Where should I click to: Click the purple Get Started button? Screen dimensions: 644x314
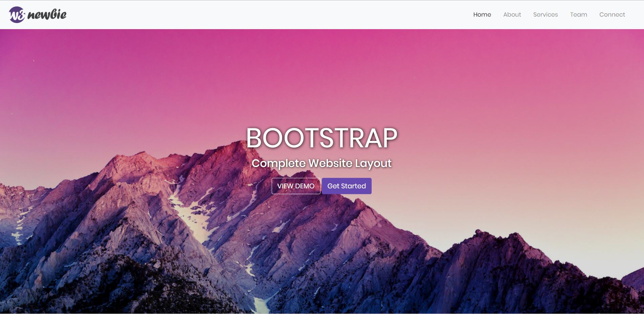346,186
